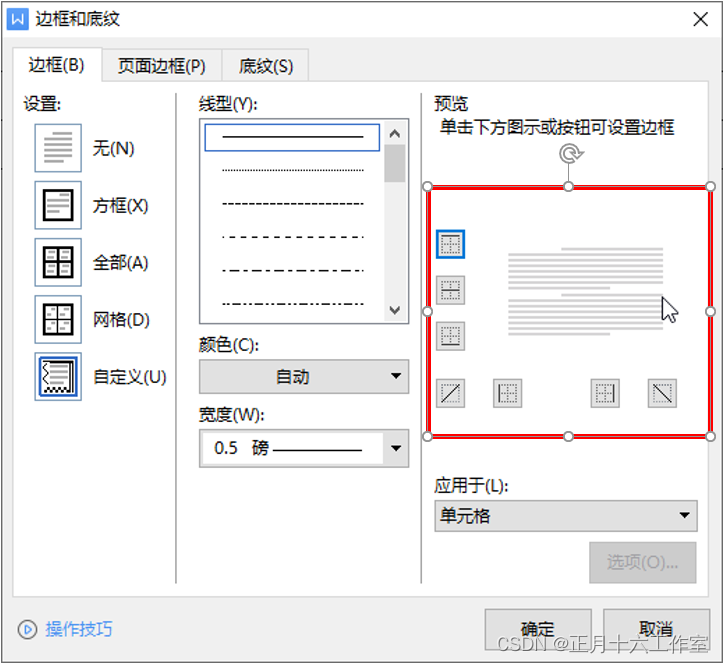Open the 页面边框(P) tab

[x=161, y=66]
